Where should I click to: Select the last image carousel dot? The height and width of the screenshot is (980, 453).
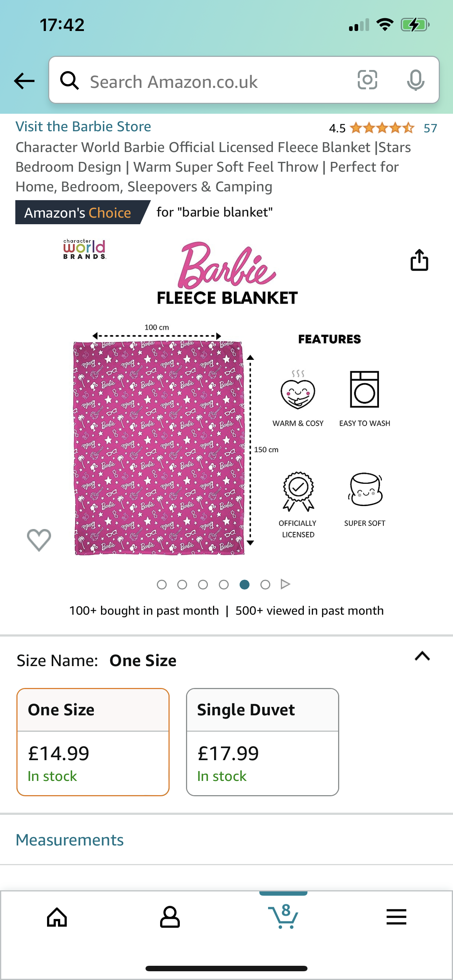tap(265, 584)
